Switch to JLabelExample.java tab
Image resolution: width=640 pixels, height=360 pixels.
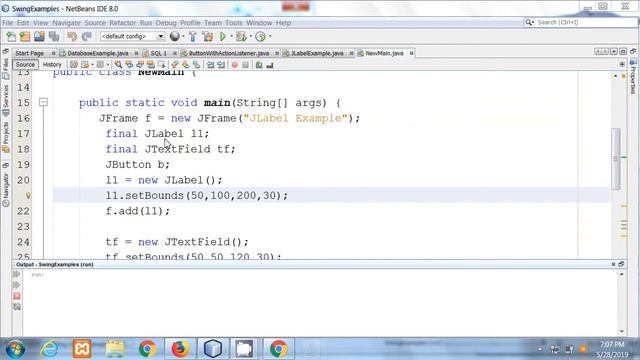[317, 53]
